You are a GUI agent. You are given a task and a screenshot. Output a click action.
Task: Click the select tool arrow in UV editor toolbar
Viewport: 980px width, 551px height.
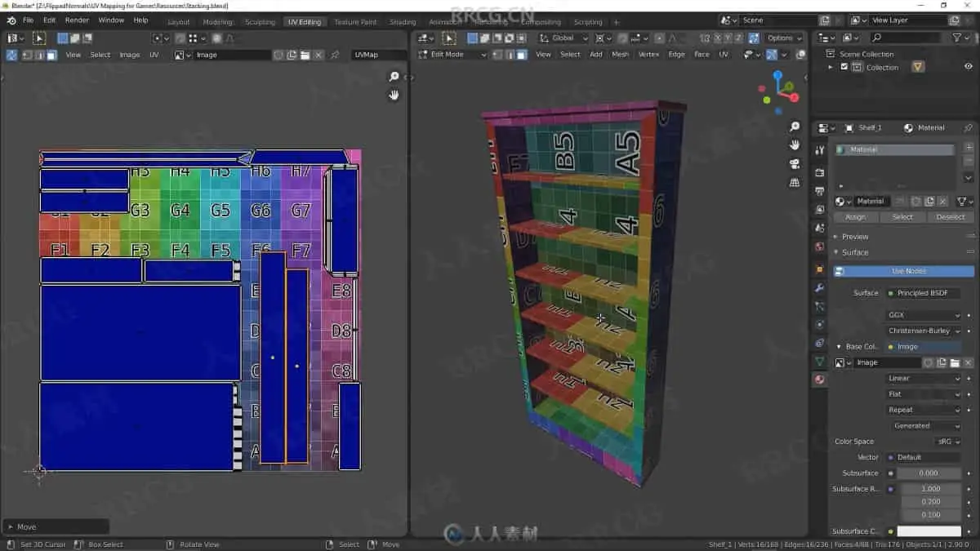click(x=38, y=38)
